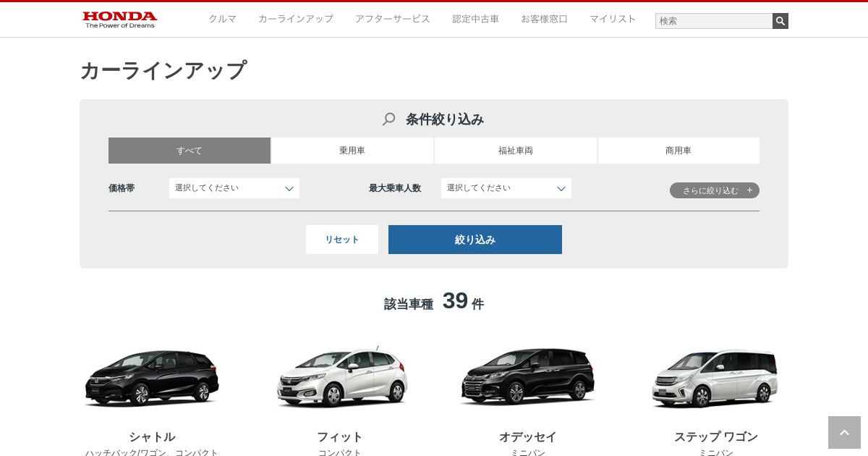Click the シャトル car image

point(152,378)
